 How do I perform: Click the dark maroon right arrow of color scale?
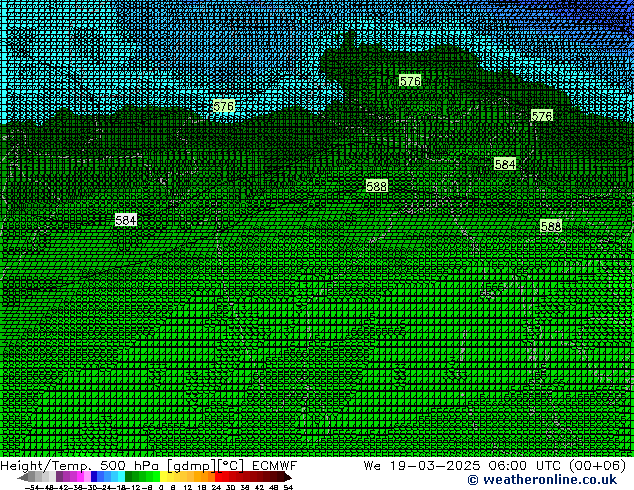pyautogui.click(x=288, y=476)
